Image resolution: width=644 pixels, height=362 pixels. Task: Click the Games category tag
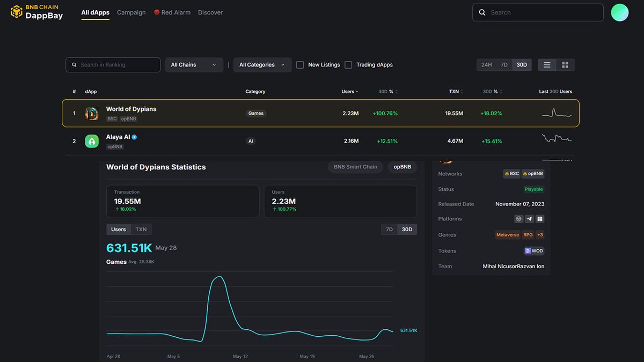(256, 113)
